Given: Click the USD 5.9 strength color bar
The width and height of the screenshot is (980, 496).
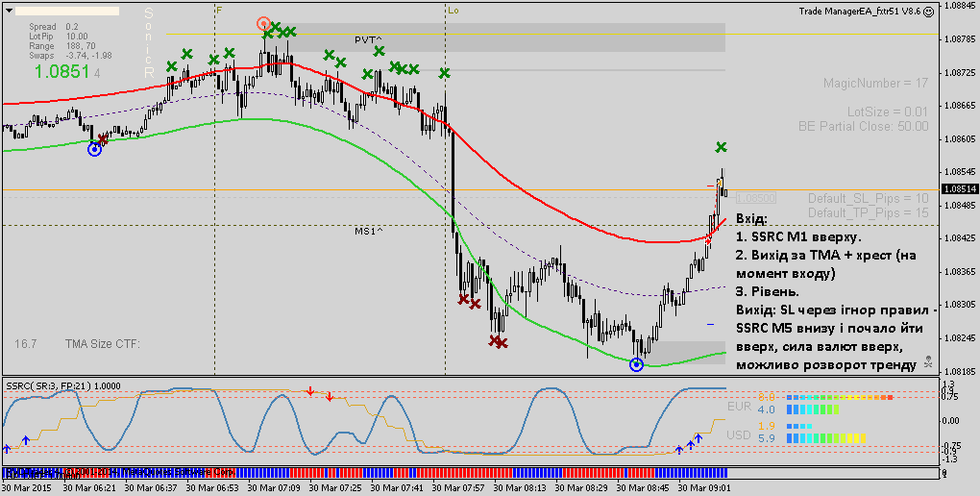Looking at the screenshot, I should (825, 438).
